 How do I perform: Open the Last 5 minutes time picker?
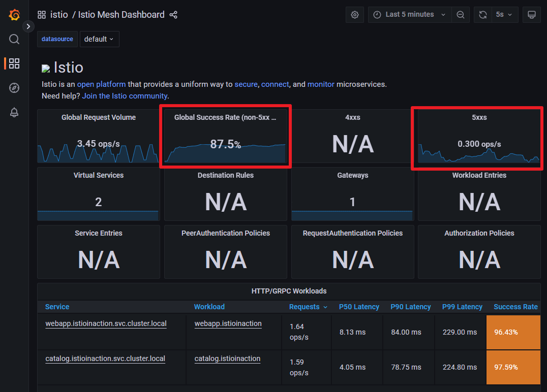pyautogui.click(x=410, y=15)
